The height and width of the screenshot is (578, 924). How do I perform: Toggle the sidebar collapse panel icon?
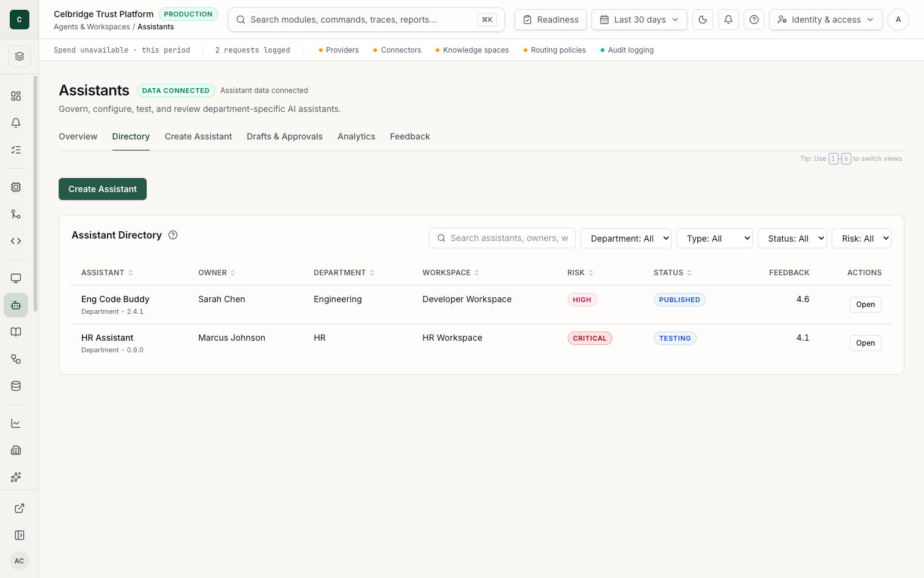[x=20, y=535]
